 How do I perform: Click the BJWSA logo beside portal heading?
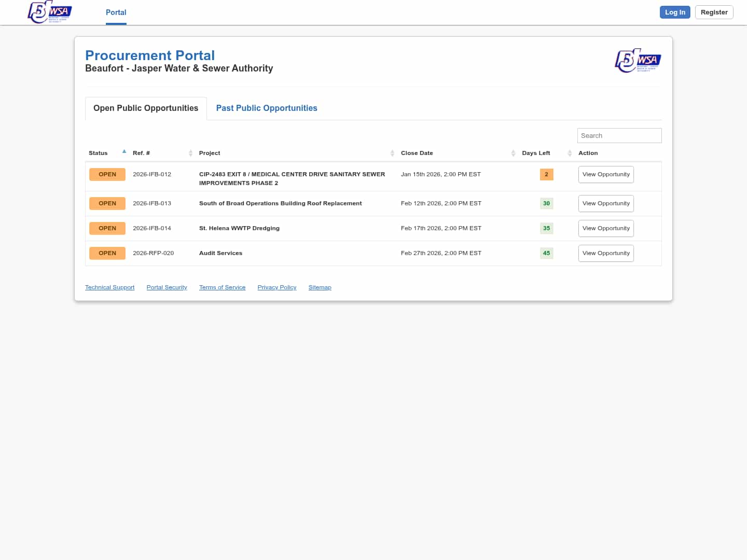click(x=638, y=61)
